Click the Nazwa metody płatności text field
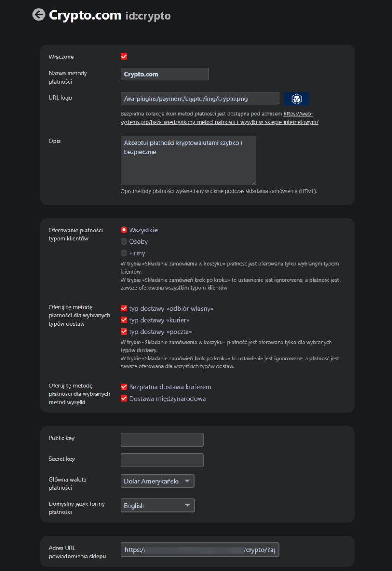392x571 pixels. click(164, 74)
